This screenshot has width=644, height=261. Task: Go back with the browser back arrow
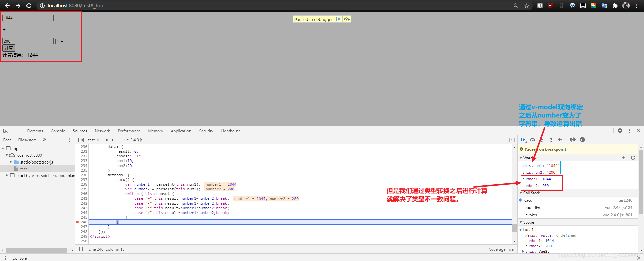7,6
